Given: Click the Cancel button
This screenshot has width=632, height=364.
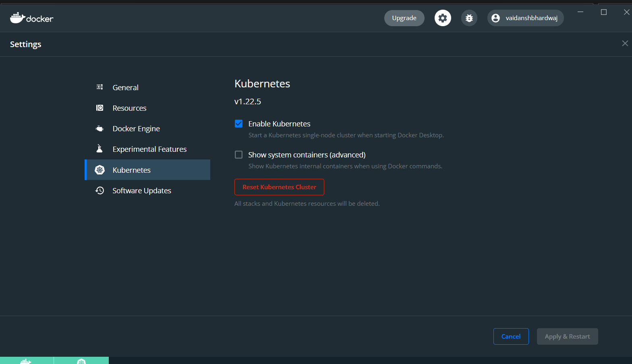Looking at the screenshot, I should 511,337.
